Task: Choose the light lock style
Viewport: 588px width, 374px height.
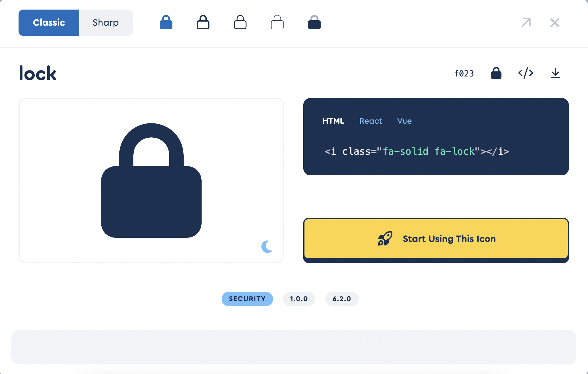Action: [240, 22]
